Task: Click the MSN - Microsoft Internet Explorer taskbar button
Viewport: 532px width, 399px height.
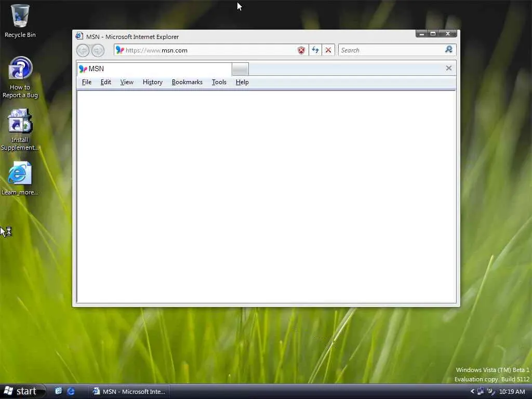Action: tap(129, 392)
